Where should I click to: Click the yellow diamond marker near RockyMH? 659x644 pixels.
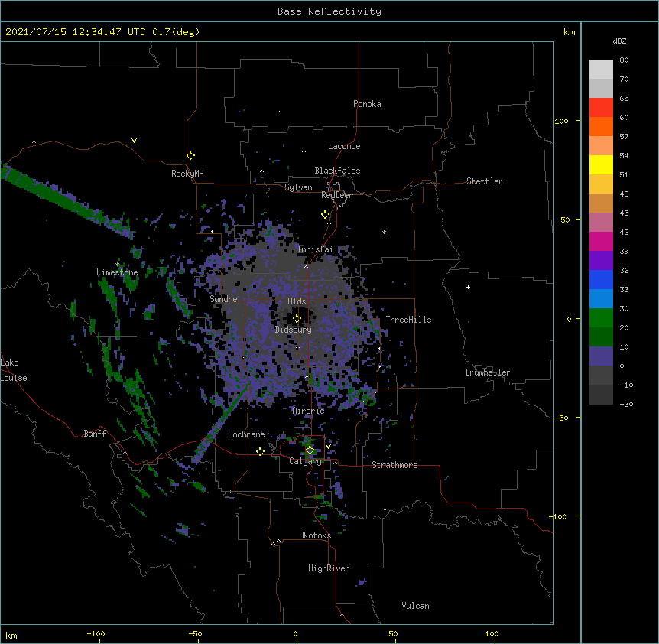(x=190, y=156)
